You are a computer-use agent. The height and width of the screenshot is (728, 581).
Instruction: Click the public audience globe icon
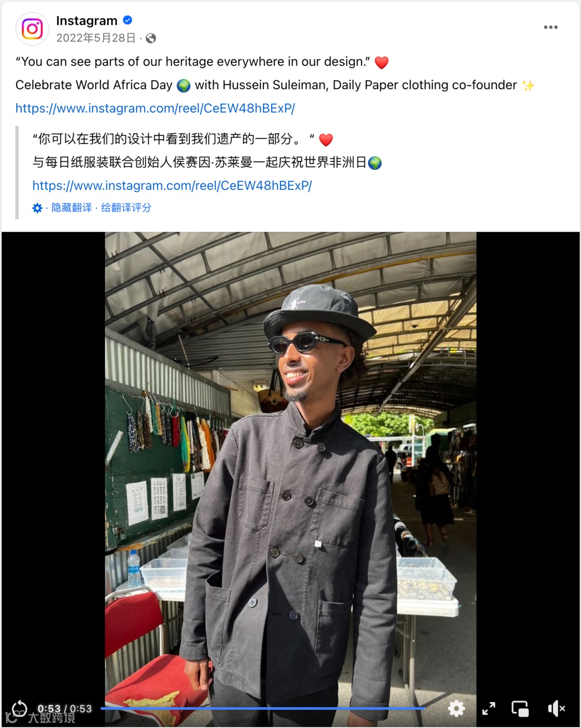click(x=151, y=38)
